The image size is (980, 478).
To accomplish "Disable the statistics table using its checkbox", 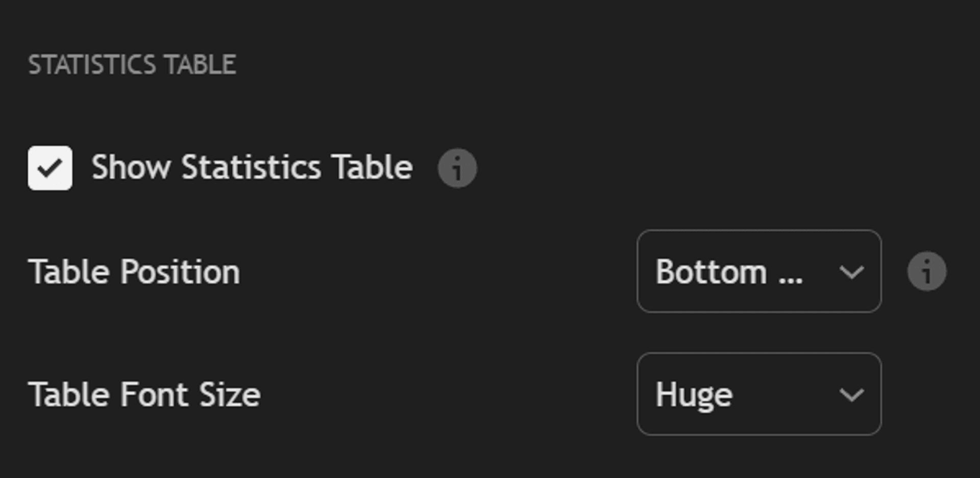I will click(50, 168).
